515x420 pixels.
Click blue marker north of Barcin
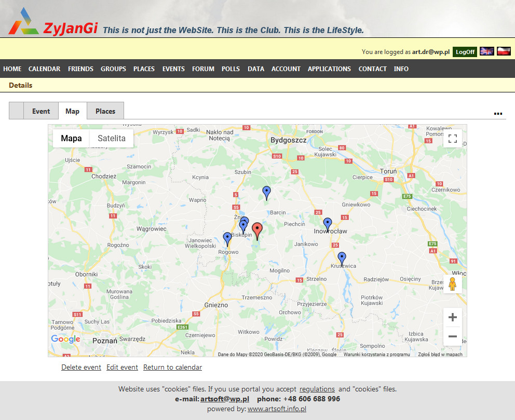267,193
